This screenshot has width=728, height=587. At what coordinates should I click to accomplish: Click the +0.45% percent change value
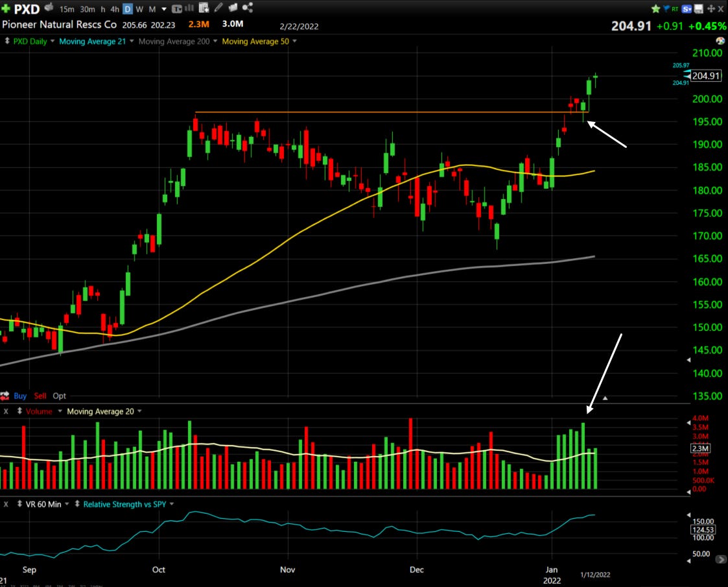(x=707, y=27)
